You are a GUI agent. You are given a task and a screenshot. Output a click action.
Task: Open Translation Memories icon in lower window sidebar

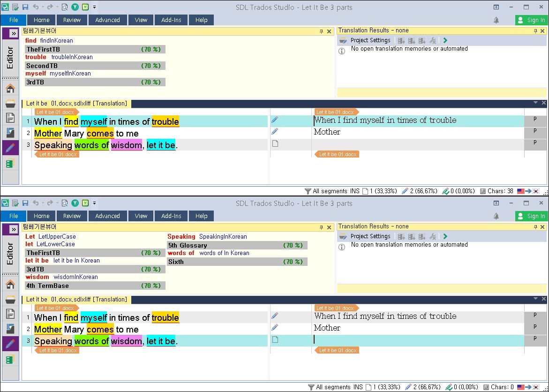pyautogui.click(x=10, y=359)
